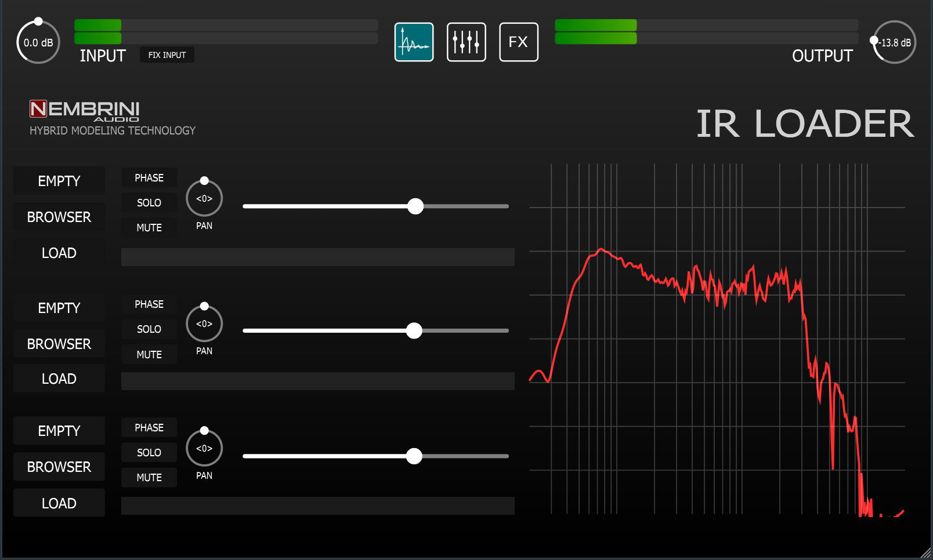This screenshot has width=933, height=560.
Task: Click the first slot's level slider handle
Action: coord(415,206)
